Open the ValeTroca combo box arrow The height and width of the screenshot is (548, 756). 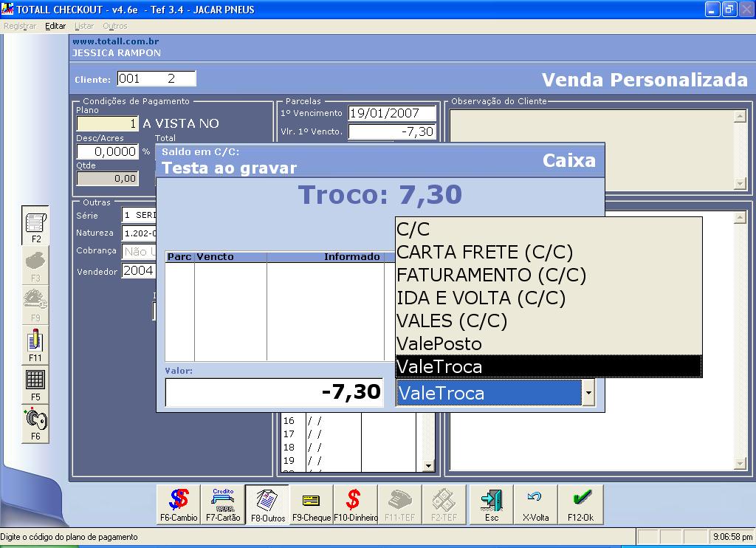(x=588, y=392)
